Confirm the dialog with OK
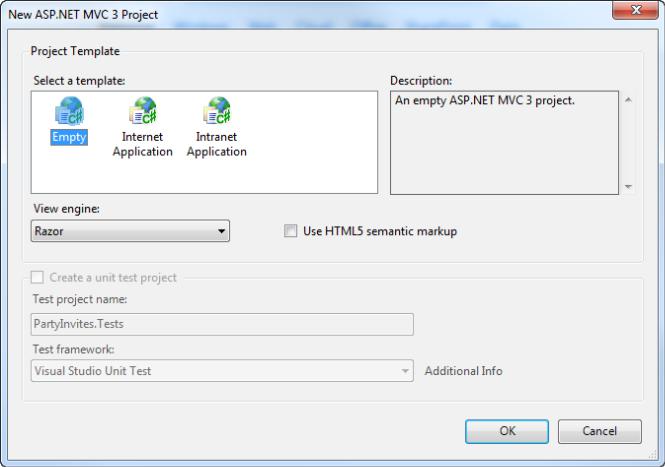This screenshot has height=467, width=665. click(507, 431)
